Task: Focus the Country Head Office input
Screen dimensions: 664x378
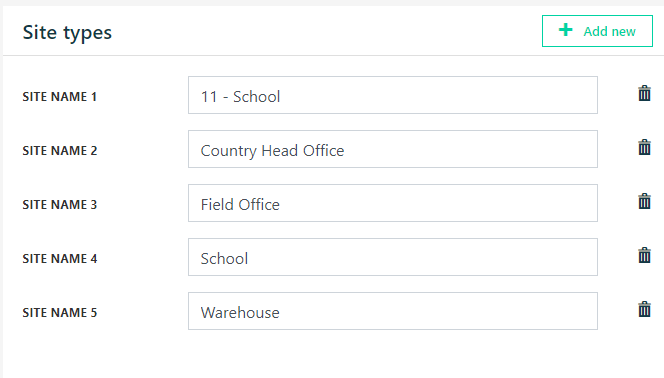Action: pyautogui.click(x=393, y=149)
